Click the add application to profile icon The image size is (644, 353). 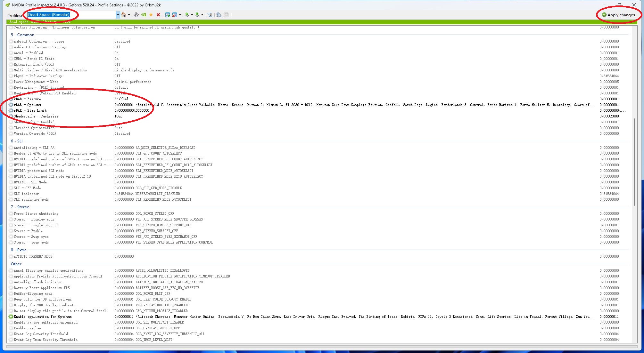[167, 15]
